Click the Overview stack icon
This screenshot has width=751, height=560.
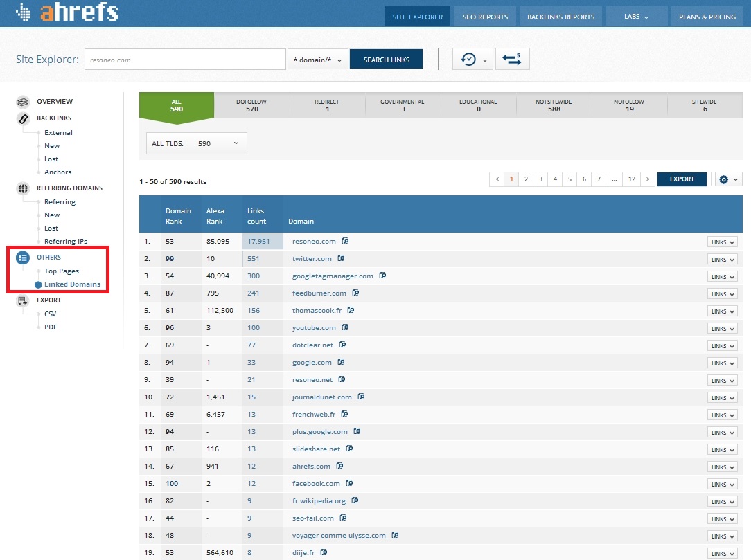[x=22, y=102]
